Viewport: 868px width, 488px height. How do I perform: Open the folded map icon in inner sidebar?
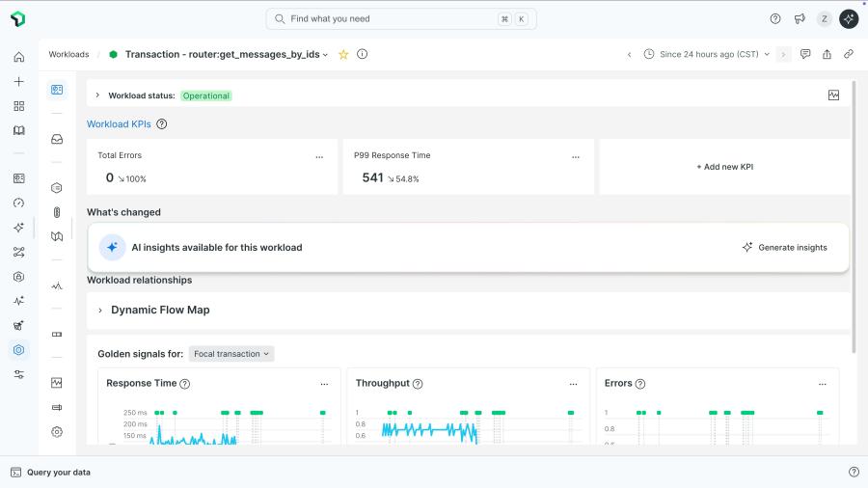[x=57, y=237]
